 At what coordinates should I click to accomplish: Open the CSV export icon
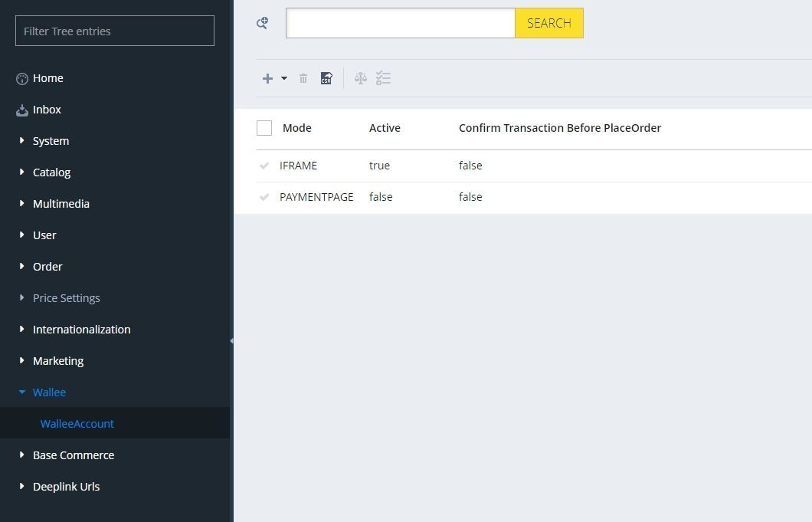pos(326,78)
